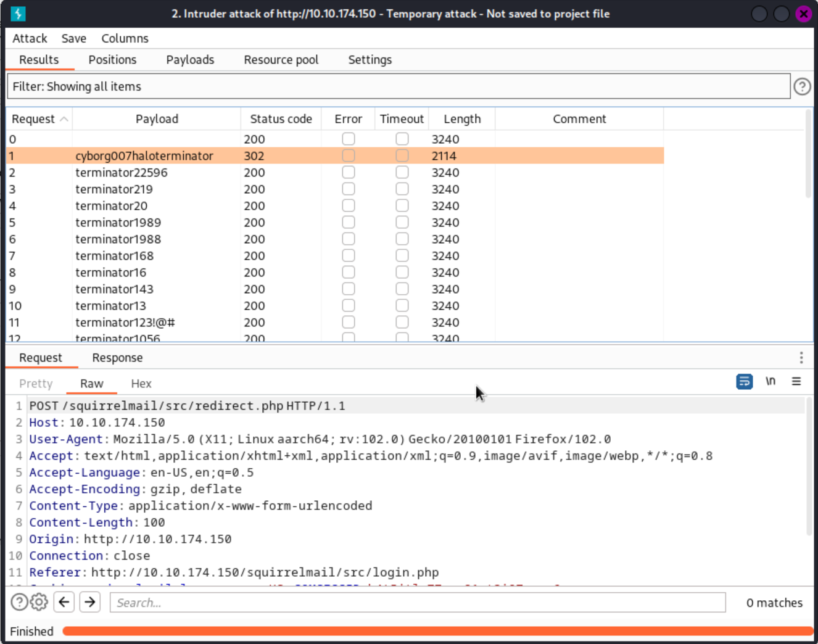Switch to the Response tab

[117, 358]
